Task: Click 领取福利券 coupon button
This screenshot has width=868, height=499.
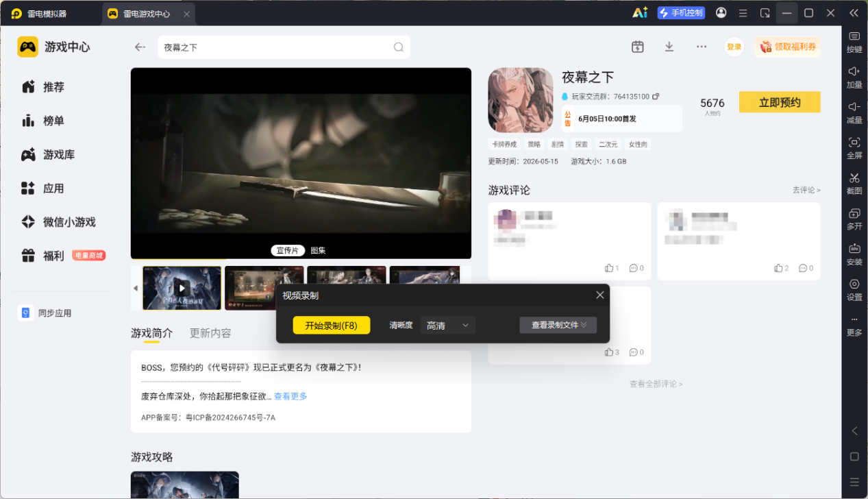Action: (788, 47)
